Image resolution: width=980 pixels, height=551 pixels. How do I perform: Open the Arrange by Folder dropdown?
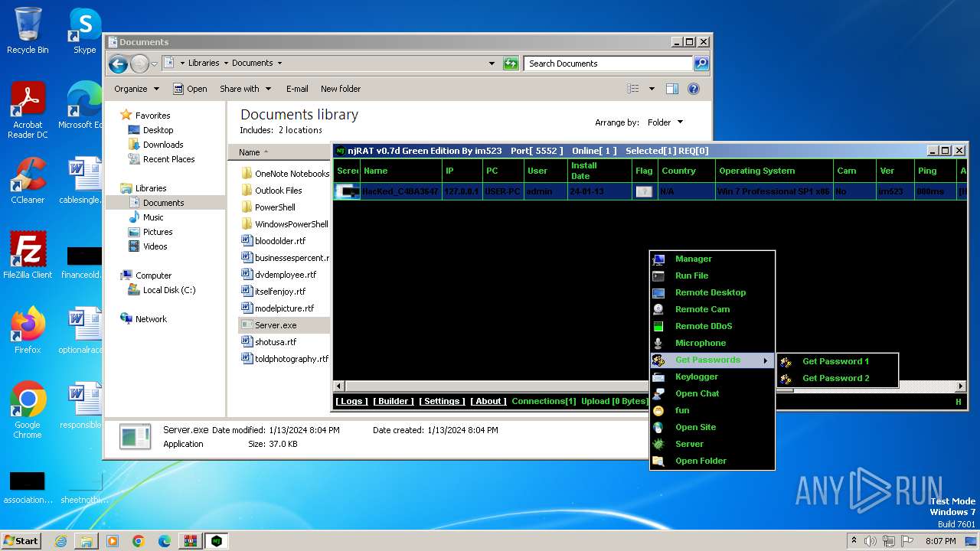pos(665,122)
